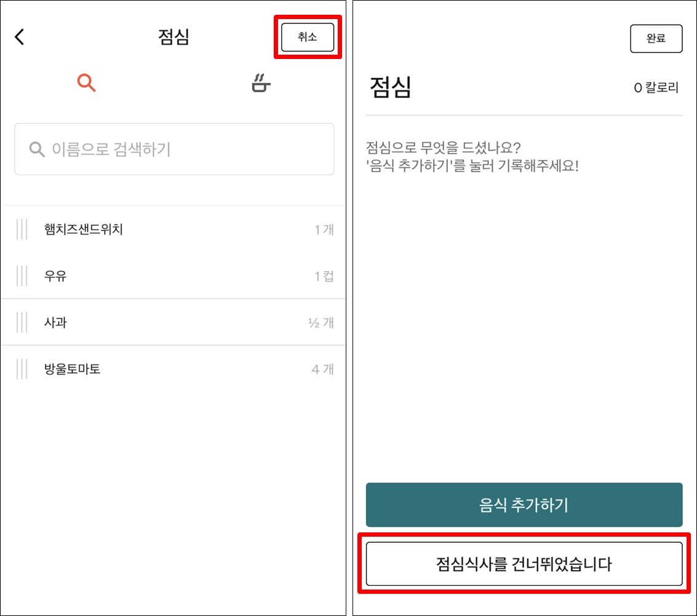Touch the drag handle beside 방울토마토

click(x=22, y=369)
